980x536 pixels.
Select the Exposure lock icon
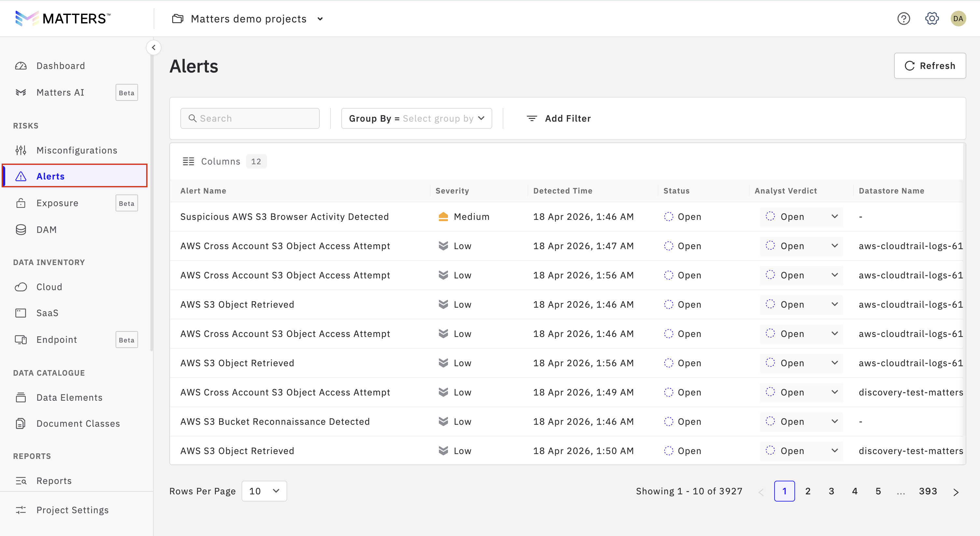pyautogui.click(x=21, y=203)
